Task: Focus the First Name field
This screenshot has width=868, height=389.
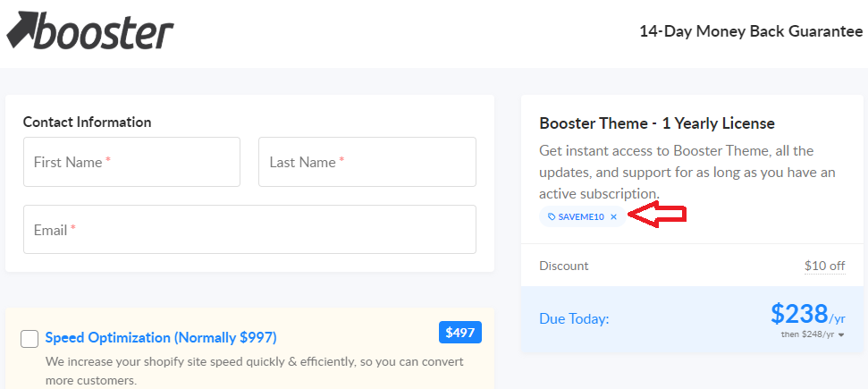Action: (131, 162)
